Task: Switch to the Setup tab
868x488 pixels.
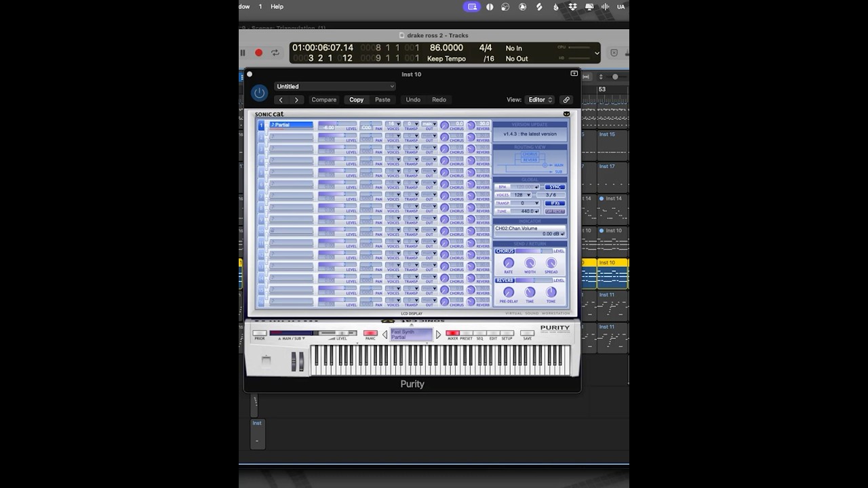Action: (x=507, y=333)
